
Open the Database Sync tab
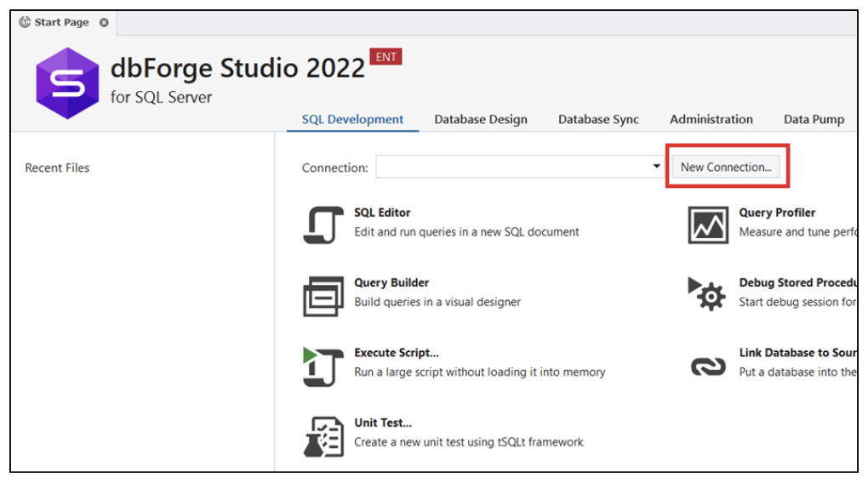click(x=598, y=119)
